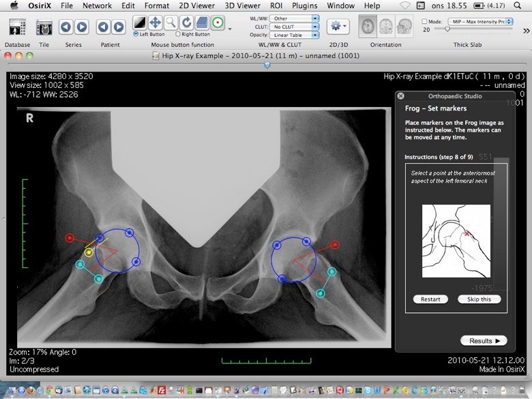Screen dimensions: 532x399
Task: Select Left Button radio option
Action: coord(136,34)
